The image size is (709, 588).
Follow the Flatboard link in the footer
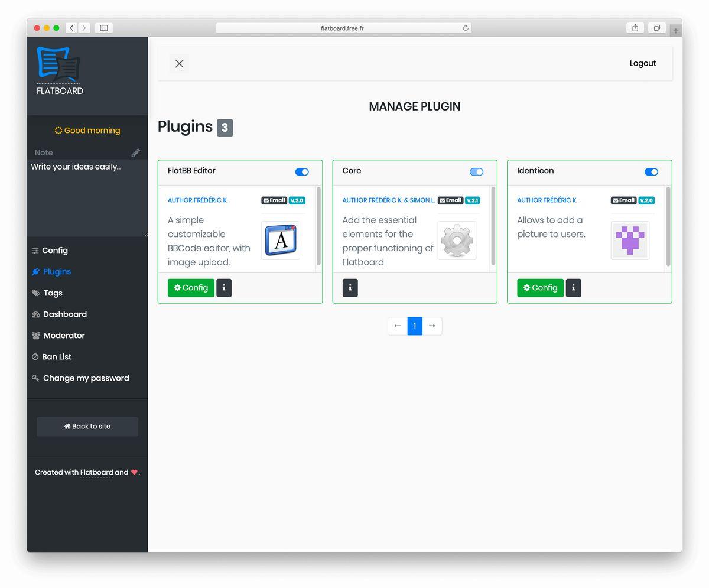96,473
